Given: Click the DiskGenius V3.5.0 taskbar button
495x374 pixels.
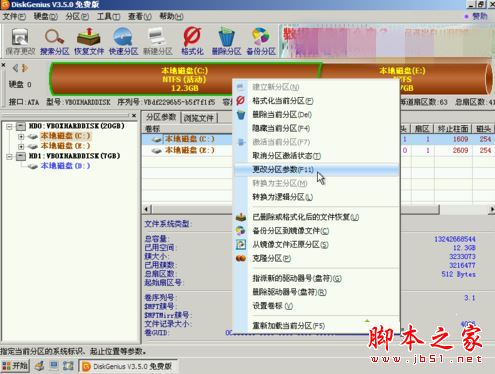Looking at the screenshot, I should 128,366.
